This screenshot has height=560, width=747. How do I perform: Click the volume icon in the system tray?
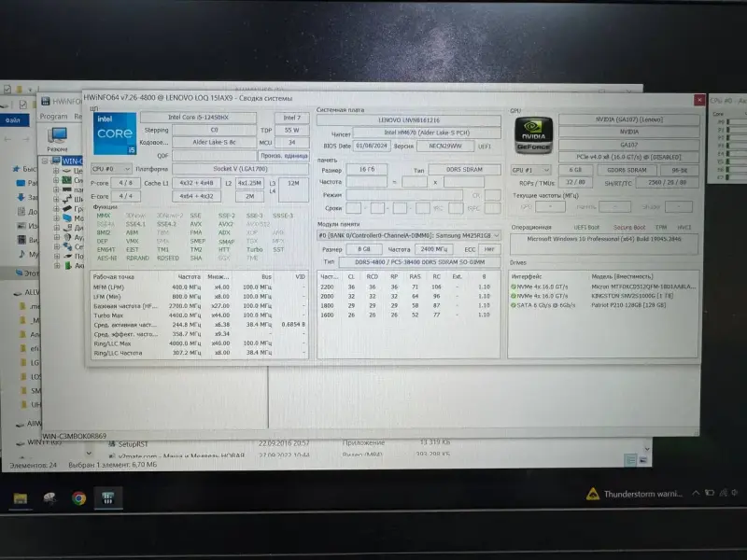pyautogui.click(x=735, y=494)
